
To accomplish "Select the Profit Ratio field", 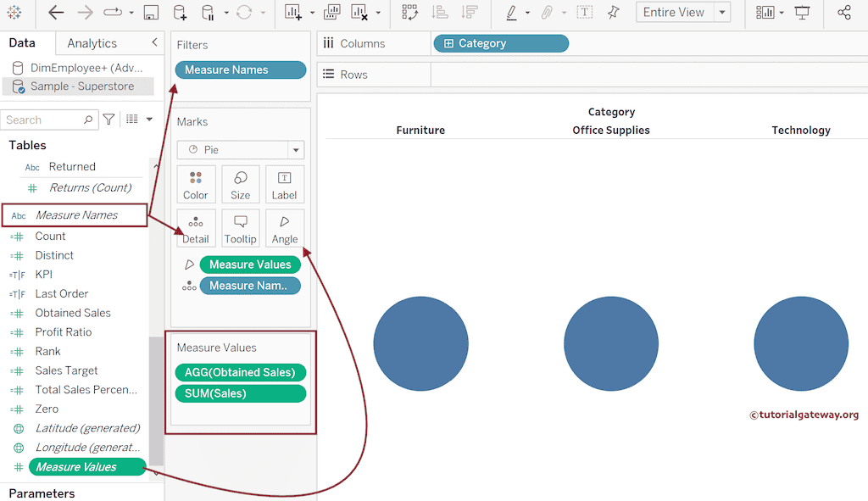I will coord(63,332).
